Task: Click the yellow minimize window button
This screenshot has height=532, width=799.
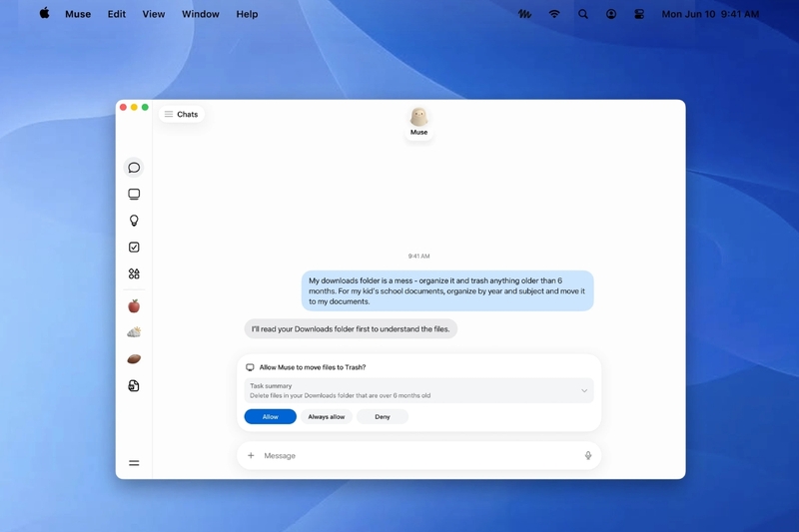Action: point(134,107)
